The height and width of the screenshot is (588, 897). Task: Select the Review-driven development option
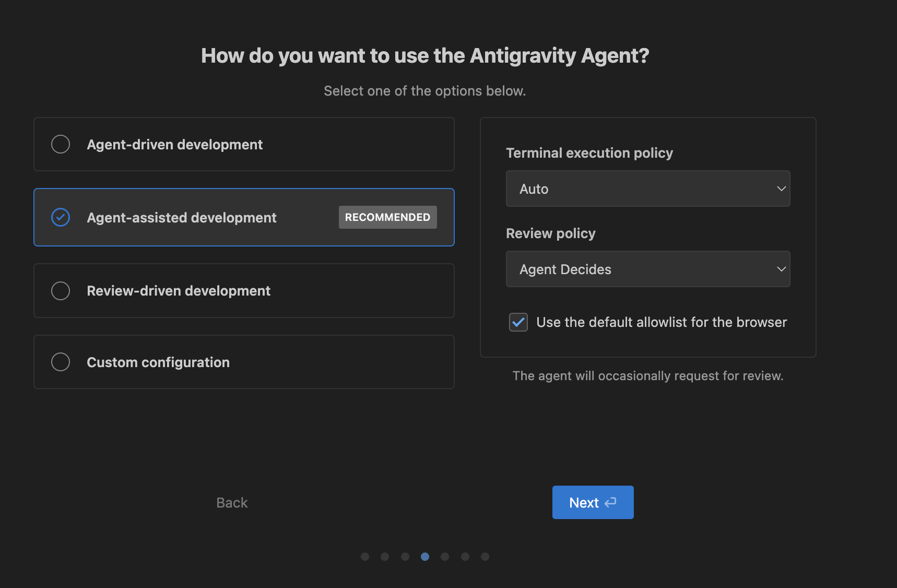[243, 291]
